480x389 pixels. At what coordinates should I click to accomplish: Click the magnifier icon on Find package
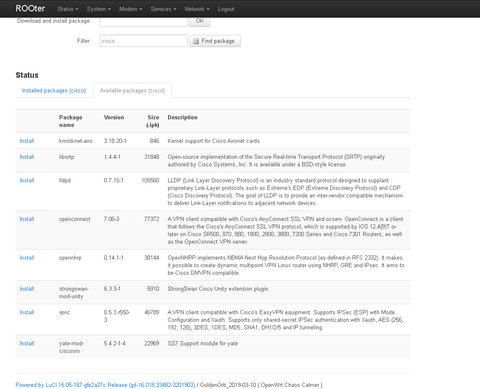[x=196, y=41]
